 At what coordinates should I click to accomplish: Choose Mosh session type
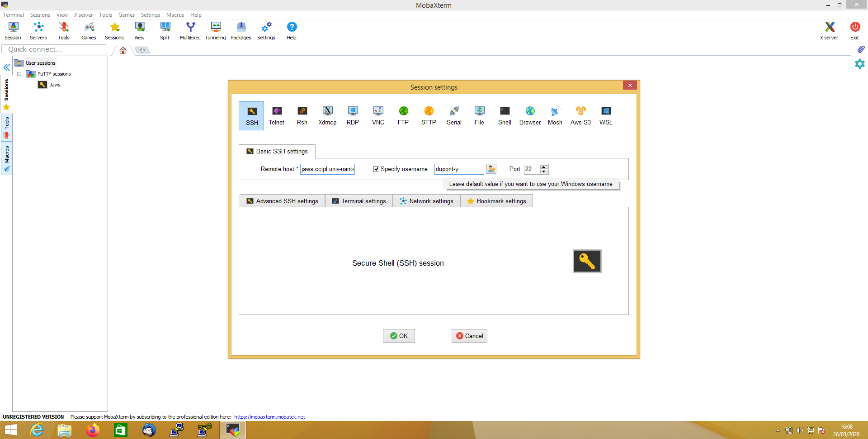[x=555, y=116]
